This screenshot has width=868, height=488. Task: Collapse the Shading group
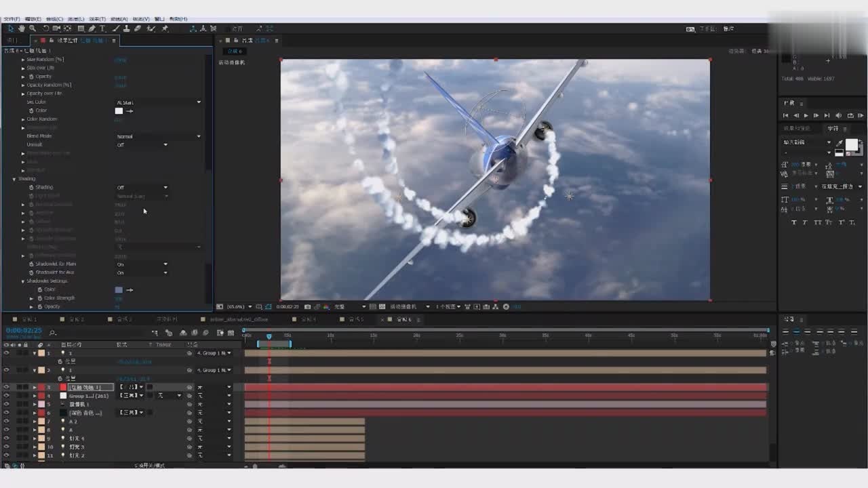(x=14, y=179)
